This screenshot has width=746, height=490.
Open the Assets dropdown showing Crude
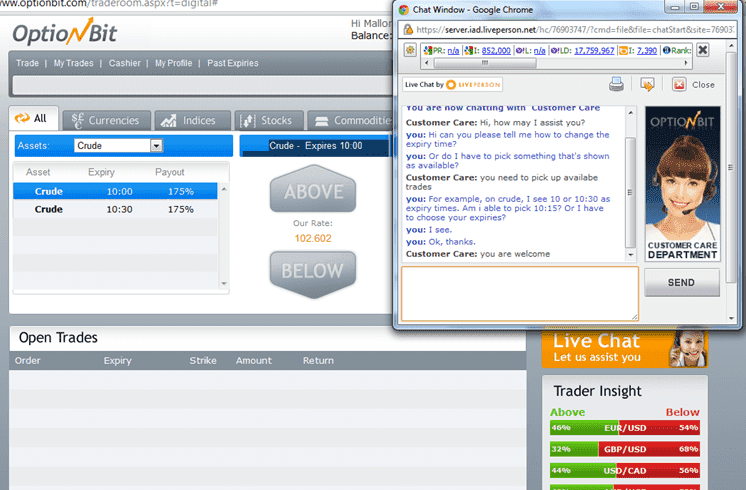point(118,146)
